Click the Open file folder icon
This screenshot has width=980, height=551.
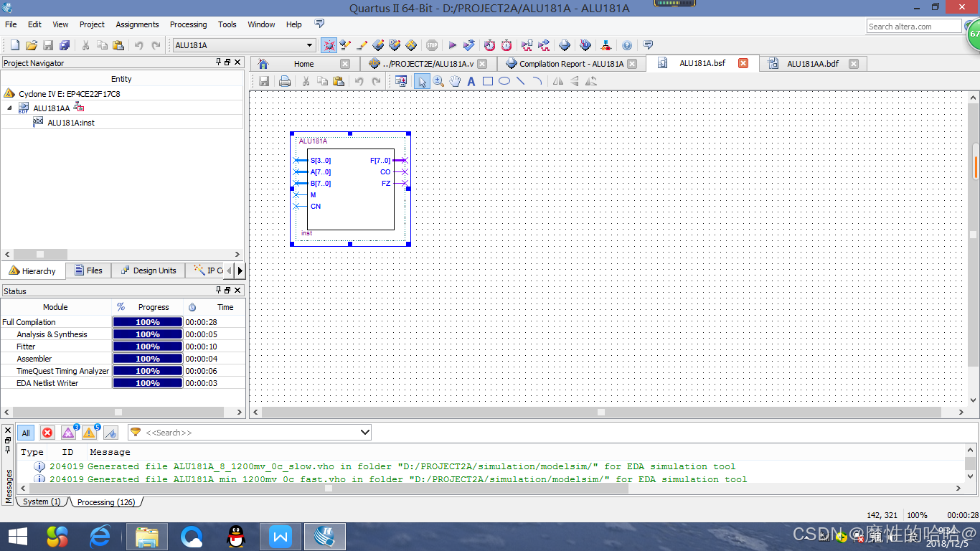tap(31, 45)
